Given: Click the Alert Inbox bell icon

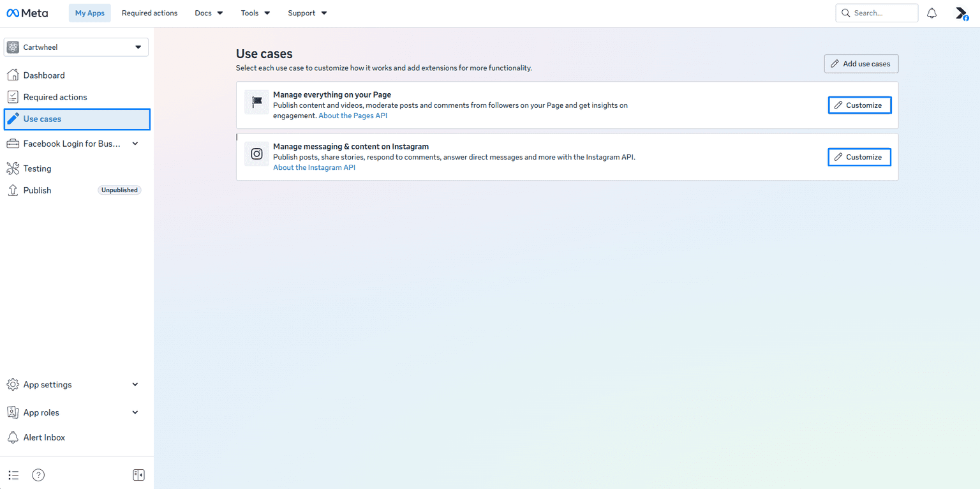Looking at the screenshot, I should click(12, 437).
